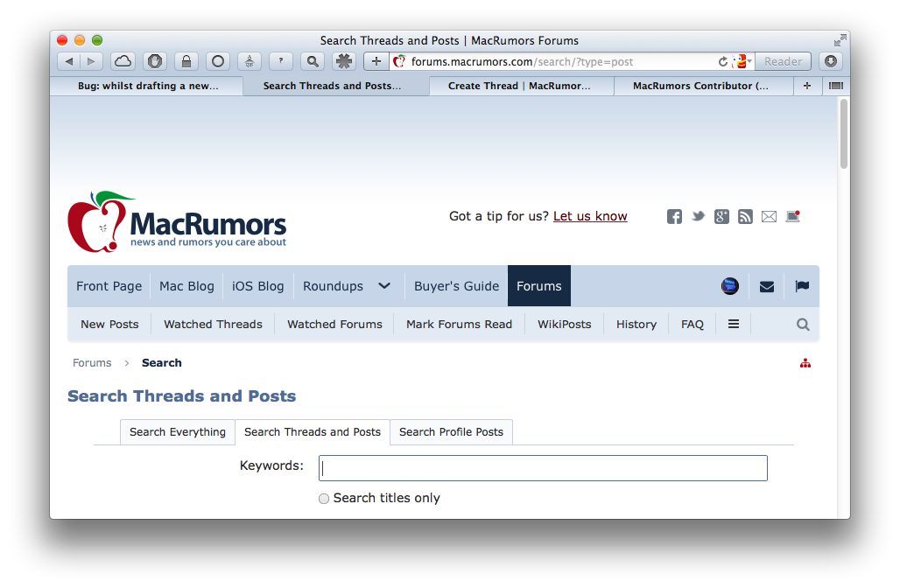Click the email envelope icon in header

tap(770, 216)
